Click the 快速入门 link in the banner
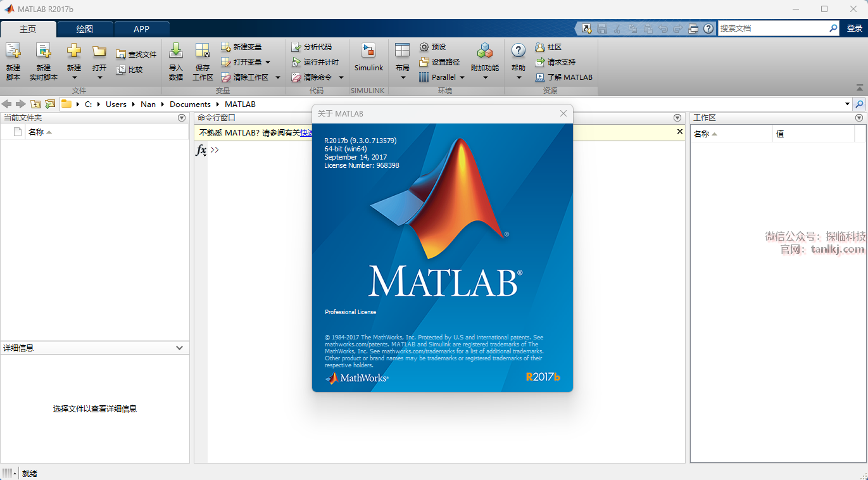The height and width of the screenshot is (480, 868). click(306, 132)
